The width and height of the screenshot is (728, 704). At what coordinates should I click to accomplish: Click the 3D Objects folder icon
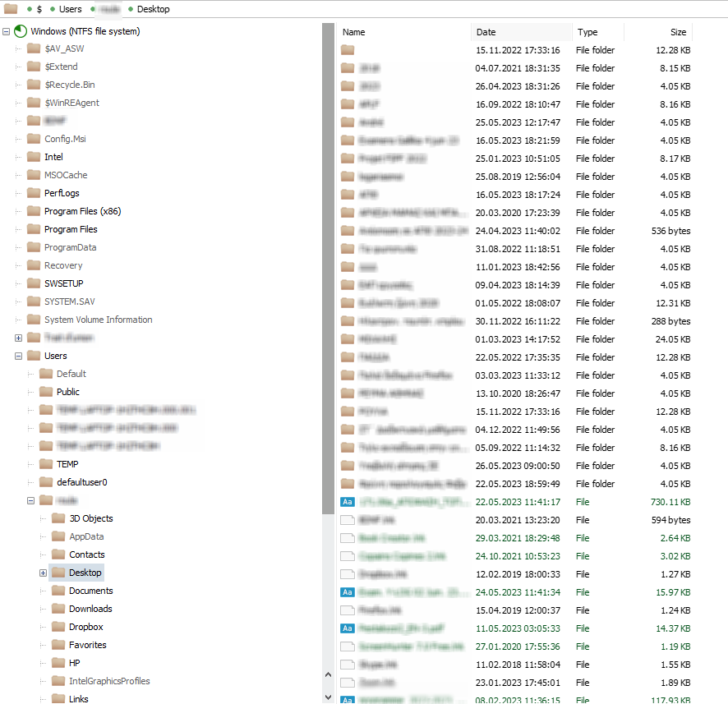point(58,518)
